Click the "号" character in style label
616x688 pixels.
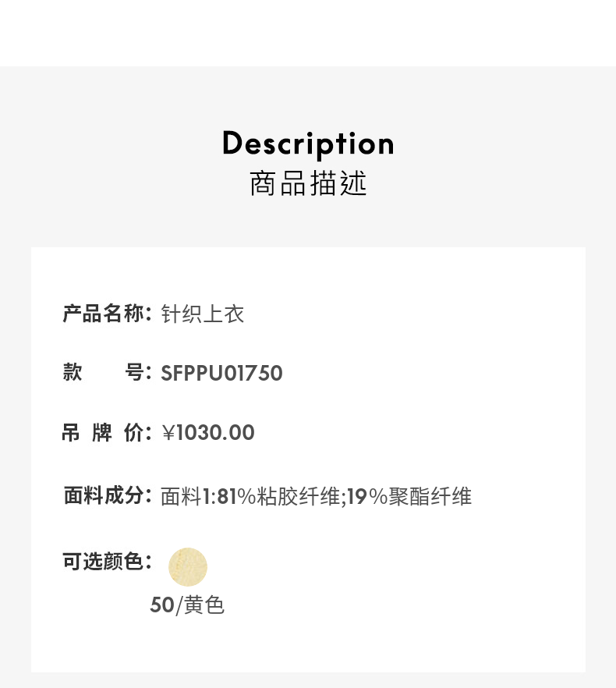[134, 373]
